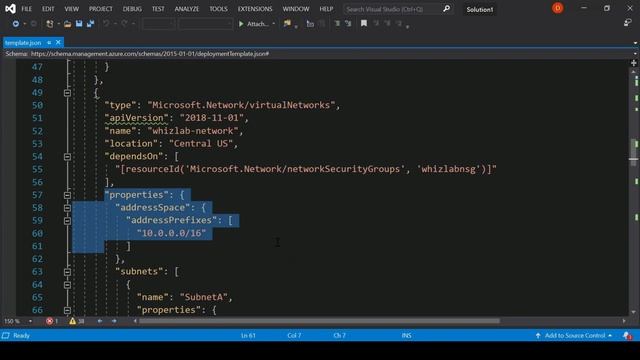Click the Visual Studio logo icon
640x360 pixels.
tap(10, 9)
